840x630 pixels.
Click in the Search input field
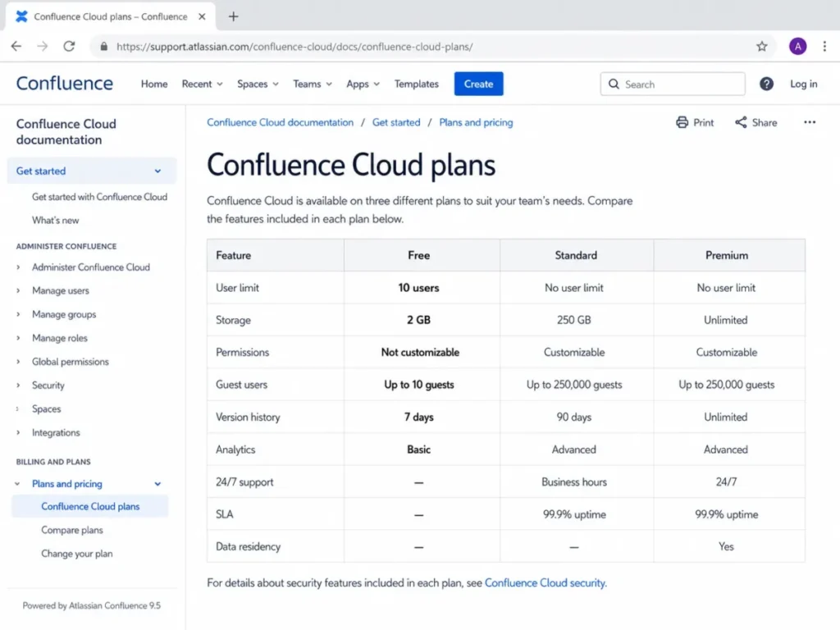[x=673, y=84]
